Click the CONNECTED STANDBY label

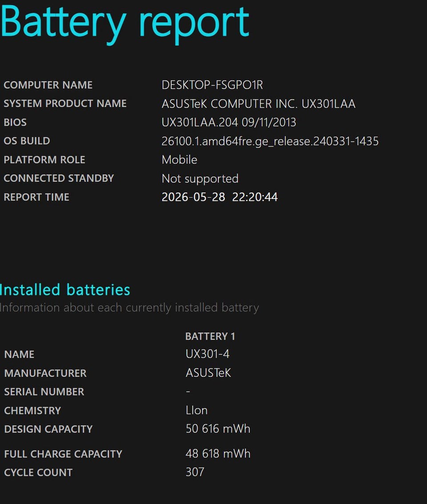point(59,179)
